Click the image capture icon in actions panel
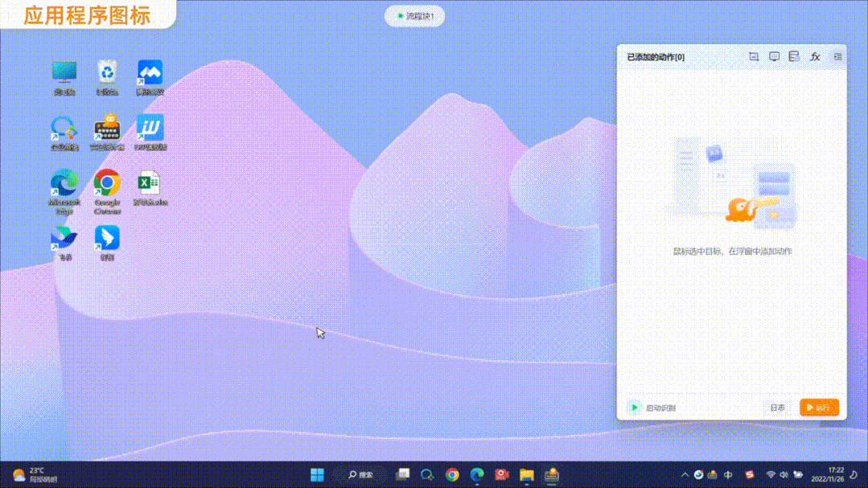 point(754,56)
